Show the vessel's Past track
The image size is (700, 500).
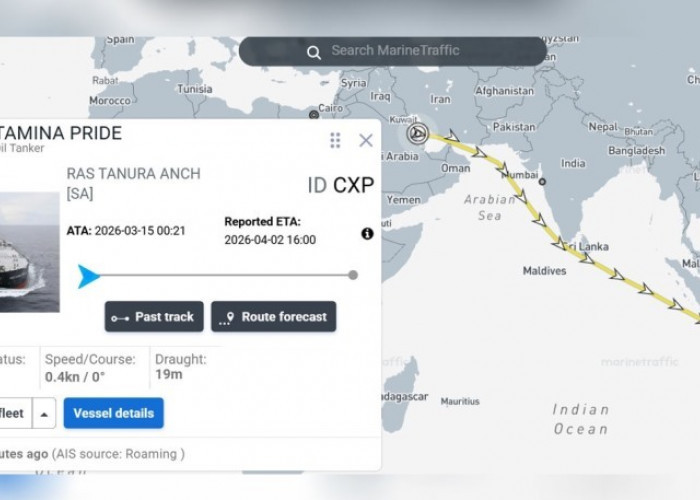(154, 317)
